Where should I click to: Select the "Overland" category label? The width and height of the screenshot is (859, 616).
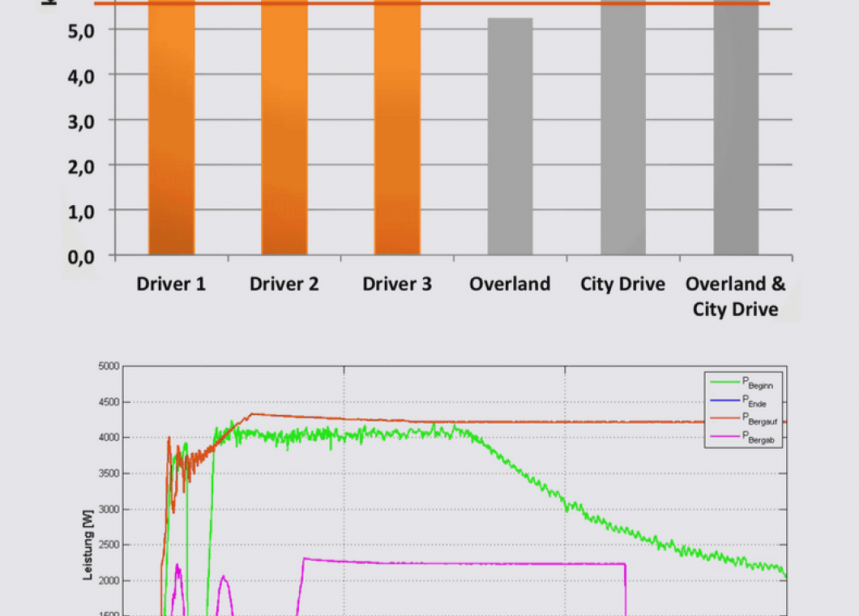510,284
